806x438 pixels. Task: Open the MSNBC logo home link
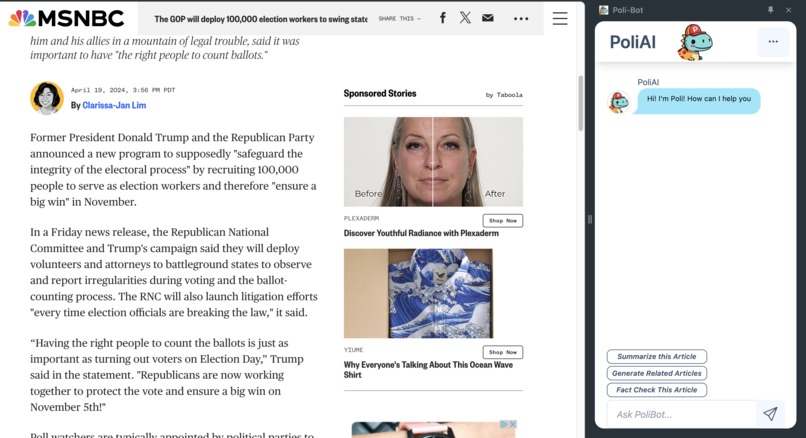coord(66,19)
